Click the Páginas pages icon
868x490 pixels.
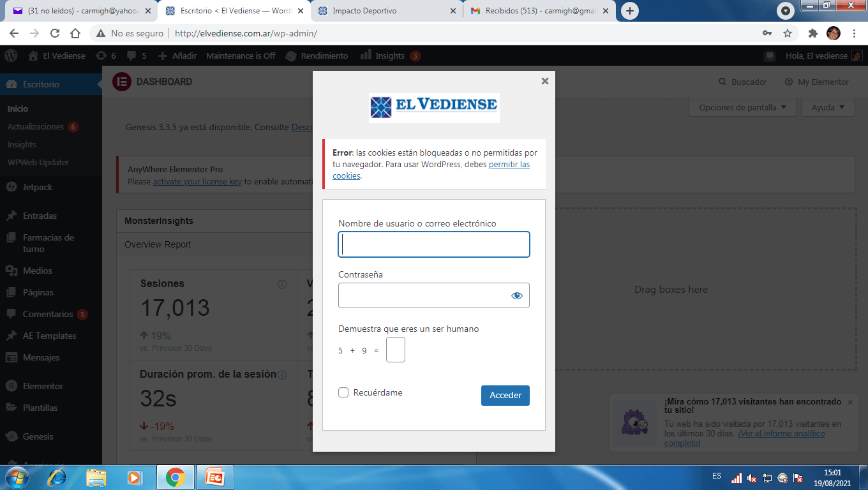point(11,292)
